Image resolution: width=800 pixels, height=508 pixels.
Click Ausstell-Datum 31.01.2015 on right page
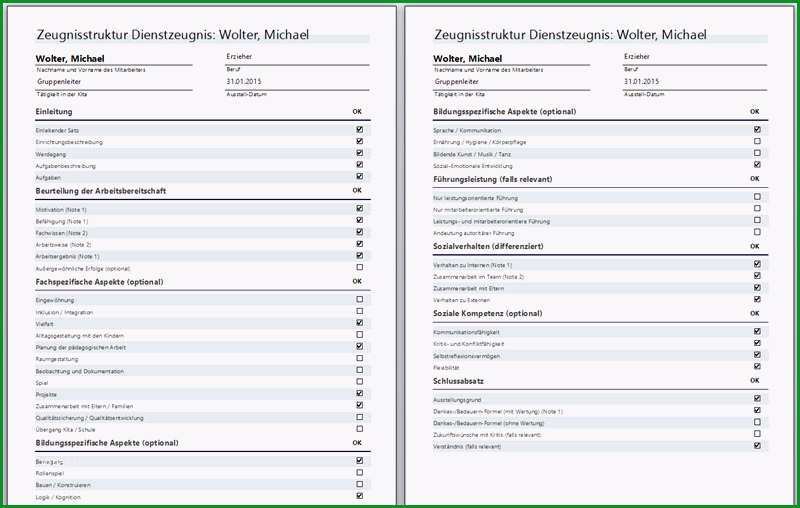tap(695, 82)
